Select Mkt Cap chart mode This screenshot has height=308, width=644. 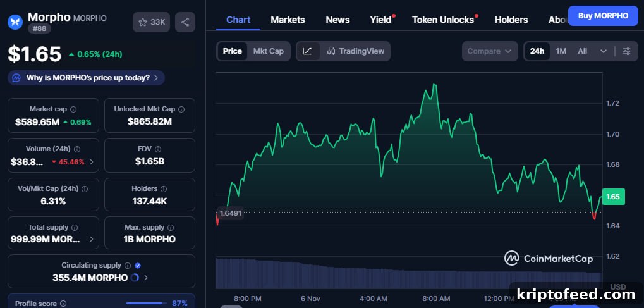tap(268, 51)
